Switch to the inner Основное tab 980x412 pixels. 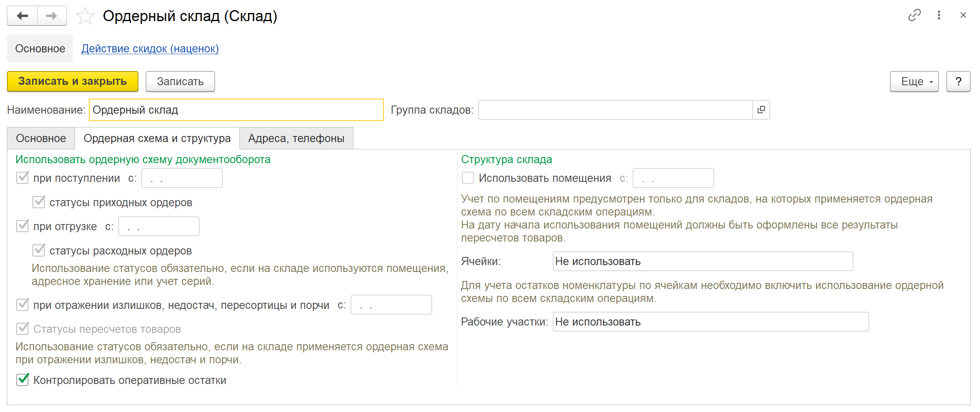tap(41, 138)
